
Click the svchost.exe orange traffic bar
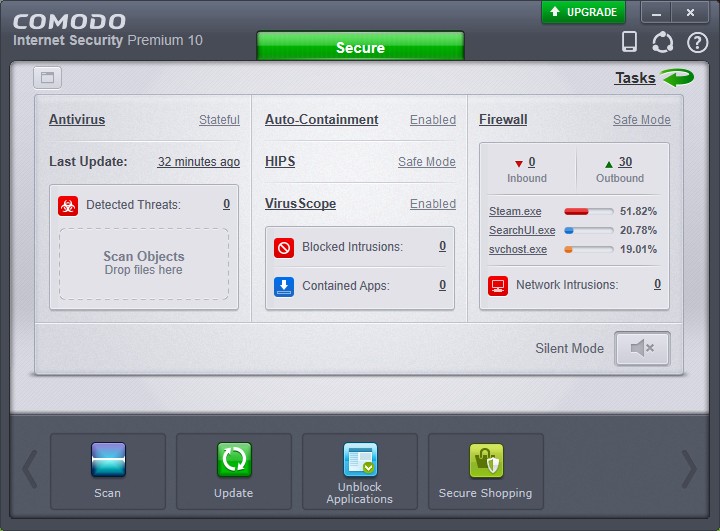point(589,250)
